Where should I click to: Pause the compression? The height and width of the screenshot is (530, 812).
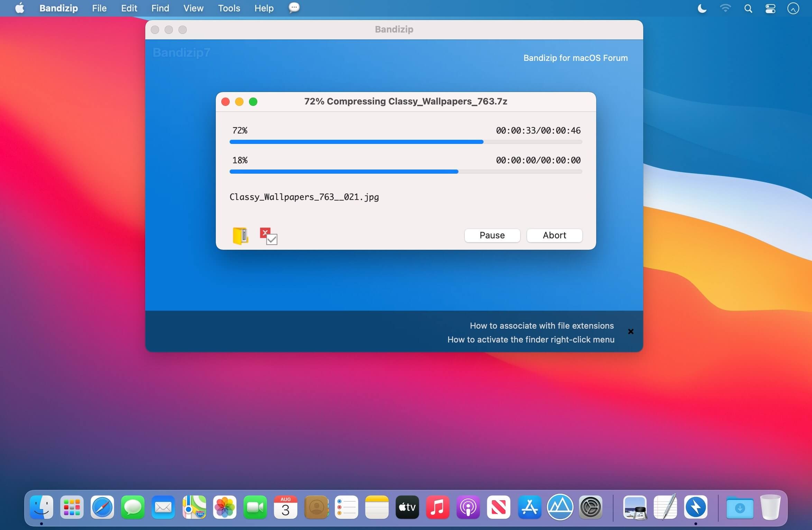tap(492, 235)
